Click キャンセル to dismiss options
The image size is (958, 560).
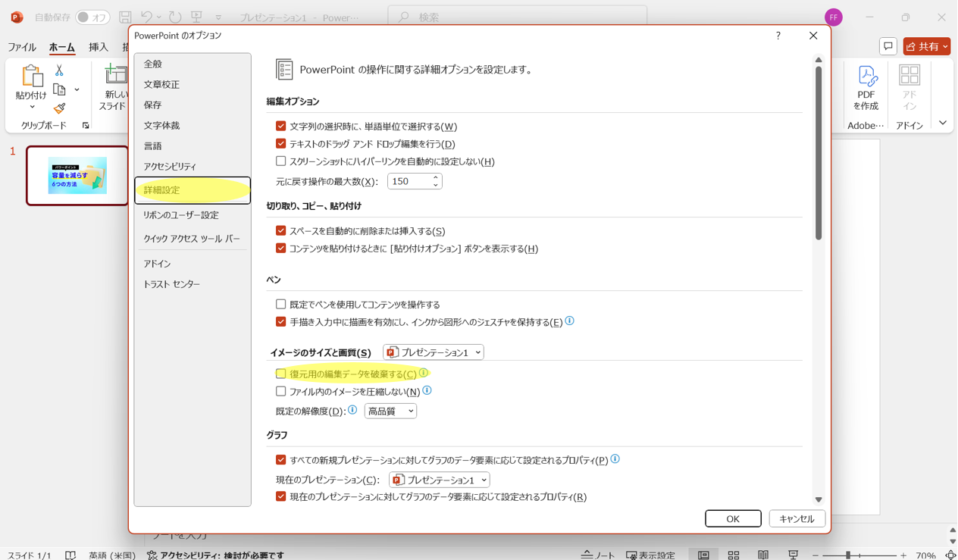tap(797, 518)
